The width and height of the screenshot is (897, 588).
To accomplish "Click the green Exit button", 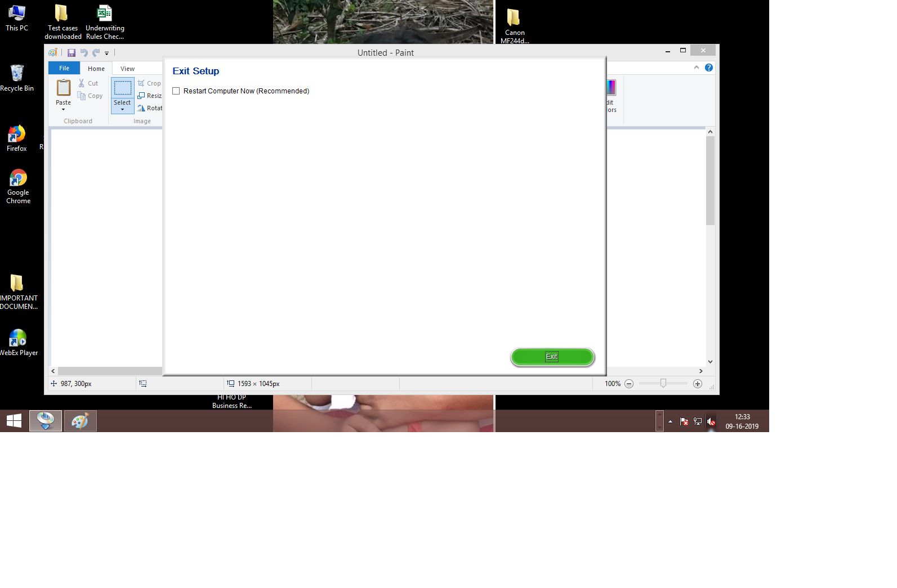I will coord(552,357).
